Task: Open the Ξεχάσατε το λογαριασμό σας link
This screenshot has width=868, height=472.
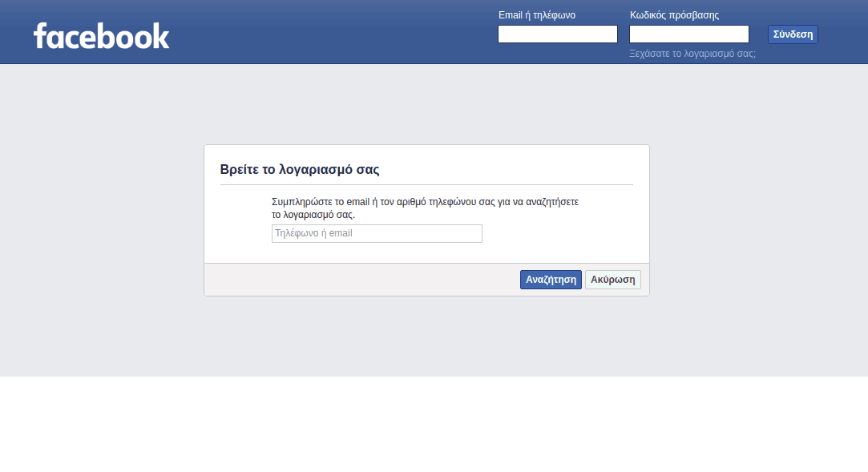Action: [692, 54]
